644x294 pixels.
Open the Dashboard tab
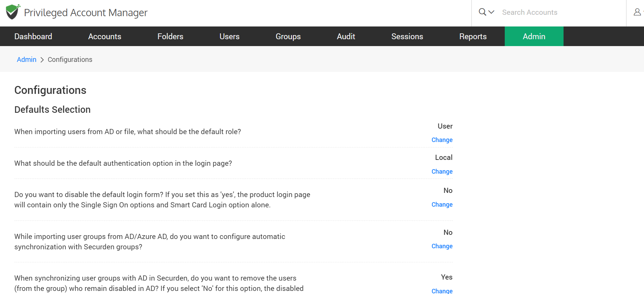point(33,36)
